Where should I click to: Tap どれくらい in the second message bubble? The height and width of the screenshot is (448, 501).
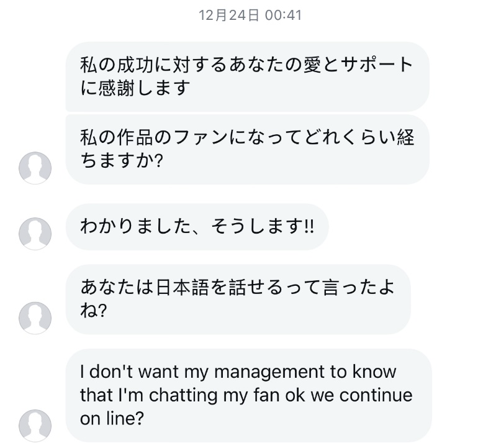350,137
